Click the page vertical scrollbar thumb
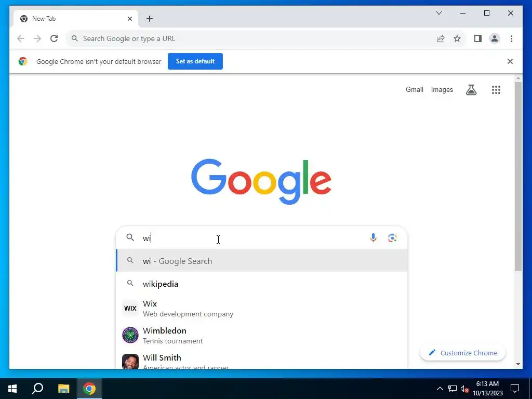Image resolution: width=532 pixels, height=399 pixels. click(x=518, y=176)
